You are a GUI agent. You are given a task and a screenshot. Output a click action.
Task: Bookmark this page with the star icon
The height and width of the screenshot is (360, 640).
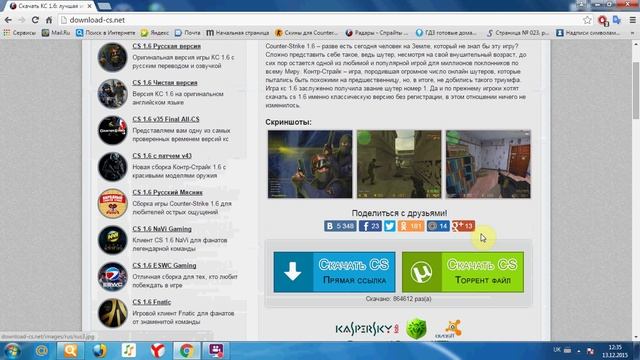coord(587,20)
